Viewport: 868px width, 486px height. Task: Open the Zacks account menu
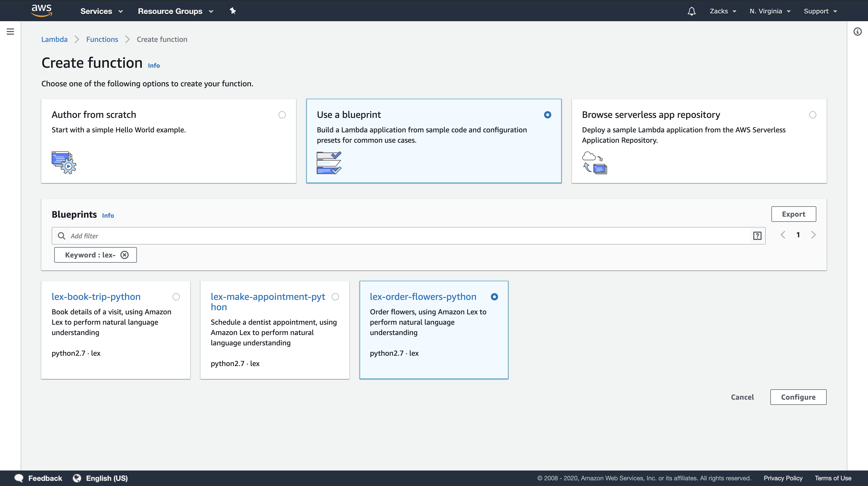723,11
